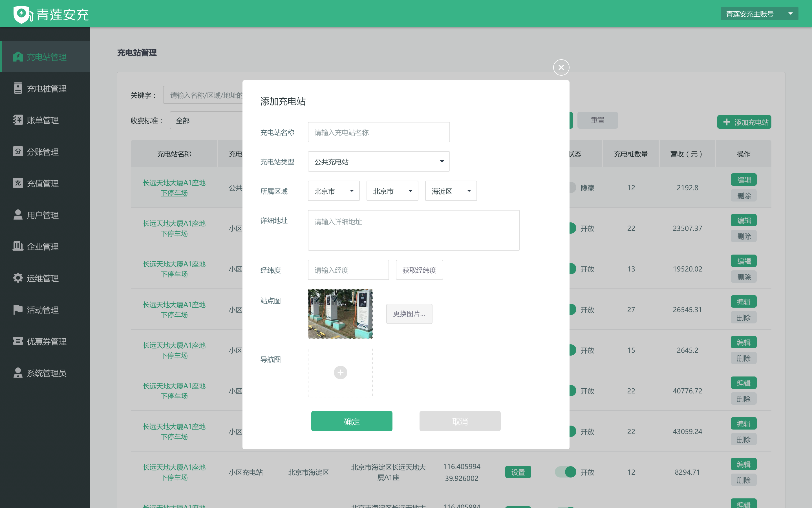Click the 优惠券管理 ticket icon
812x508 pixels.
[18, 341]
